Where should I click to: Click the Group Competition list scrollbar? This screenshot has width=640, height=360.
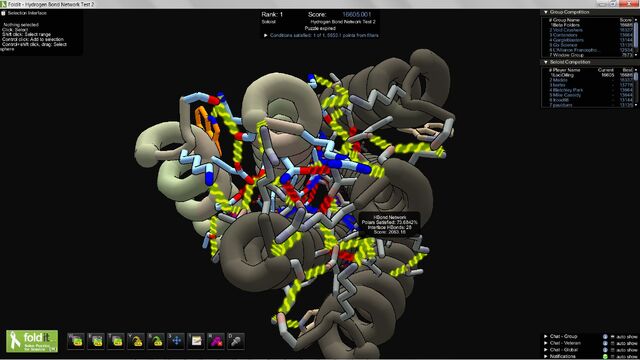click(x=636, y=37)
